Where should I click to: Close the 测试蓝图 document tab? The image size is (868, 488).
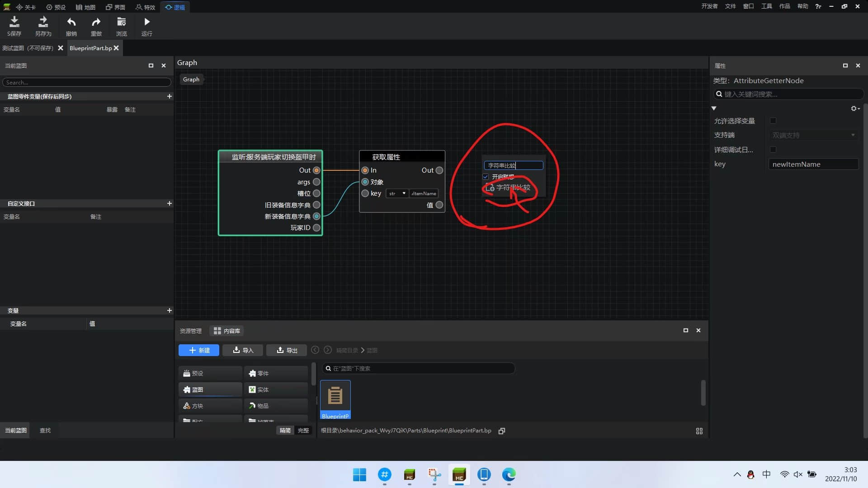click(61, 48)
